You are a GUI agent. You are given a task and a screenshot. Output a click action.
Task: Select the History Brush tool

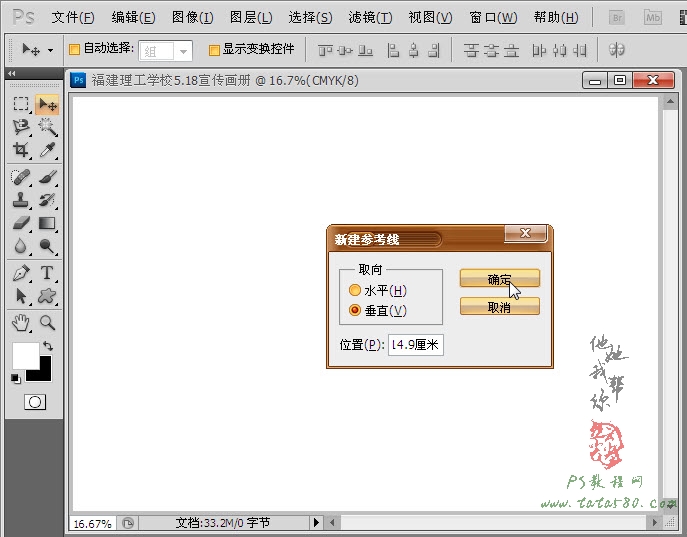pos(47,200)
